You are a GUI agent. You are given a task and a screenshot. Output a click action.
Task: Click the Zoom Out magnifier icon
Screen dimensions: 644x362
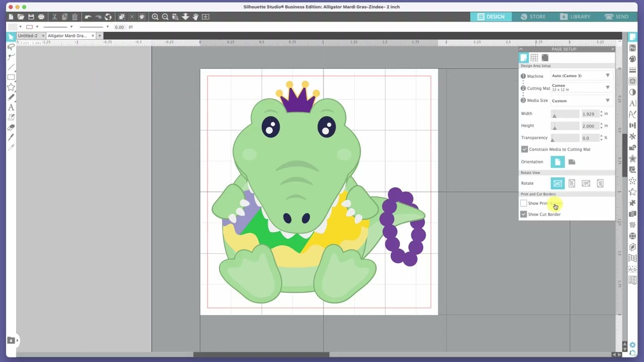click(x=165, y=17)
